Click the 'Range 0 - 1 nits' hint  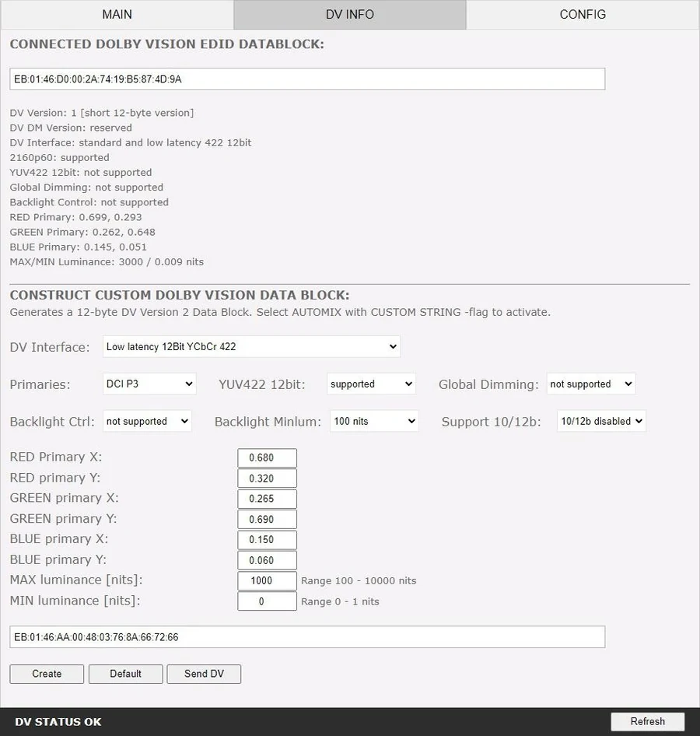click(340, 601)
